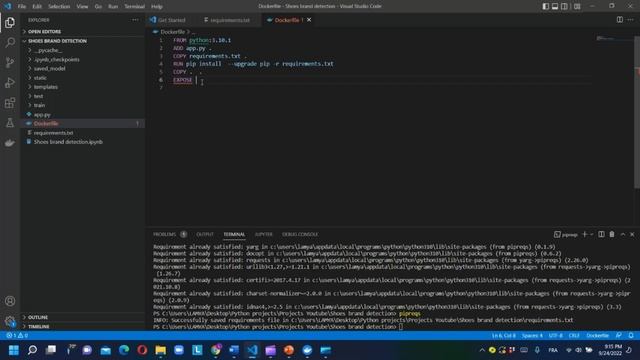Open the File menu
The height and width of the screenshot is (360, 640).
coord(22,7)
